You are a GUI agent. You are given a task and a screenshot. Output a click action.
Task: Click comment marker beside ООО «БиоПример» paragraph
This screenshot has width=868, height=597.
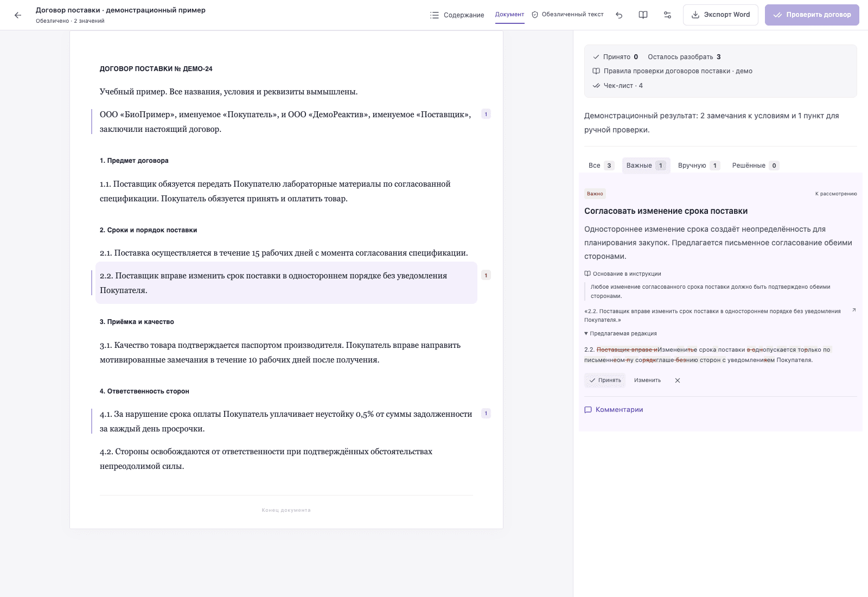486,114
